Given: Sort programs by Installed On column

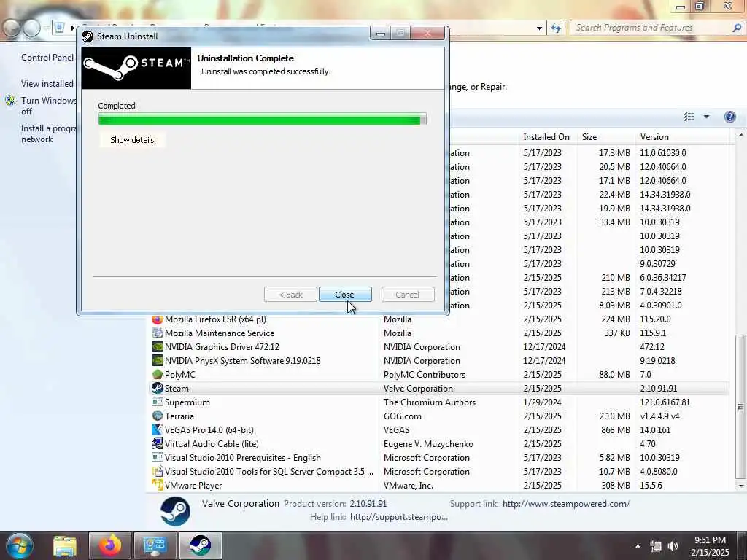Looking at the screenshot, I should tap(546, 137).
